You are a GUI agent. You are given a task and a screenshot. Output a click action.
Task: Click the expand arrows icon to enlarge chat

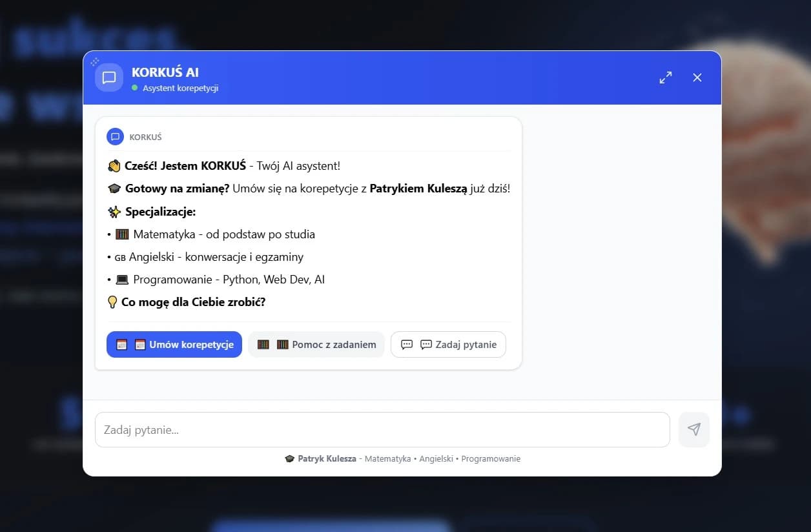click(x=666, y=77)
